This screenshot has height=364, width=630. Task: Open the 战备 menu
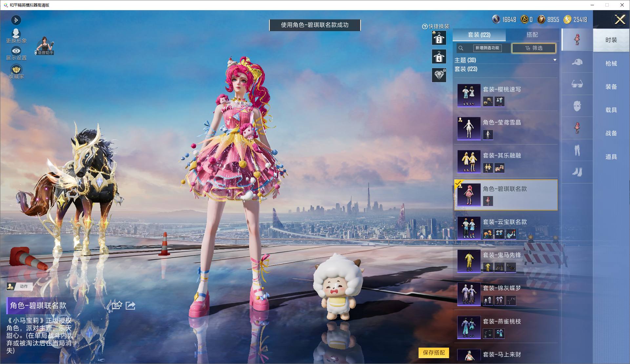click(x=611, y=133)
